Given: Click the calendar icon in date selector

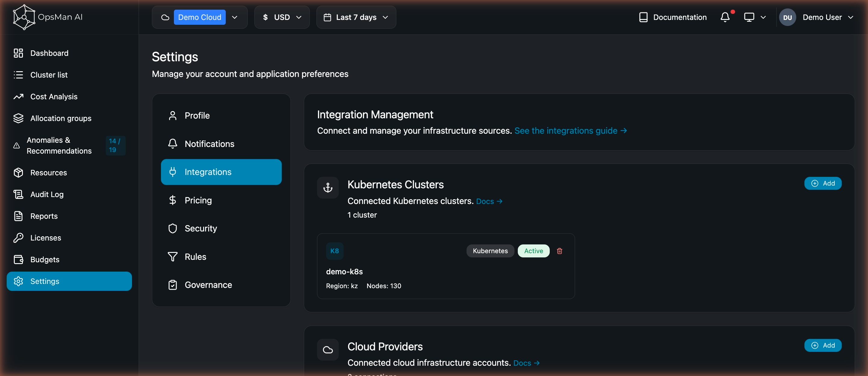Looking at the screenshot, I should click(327, 17).
